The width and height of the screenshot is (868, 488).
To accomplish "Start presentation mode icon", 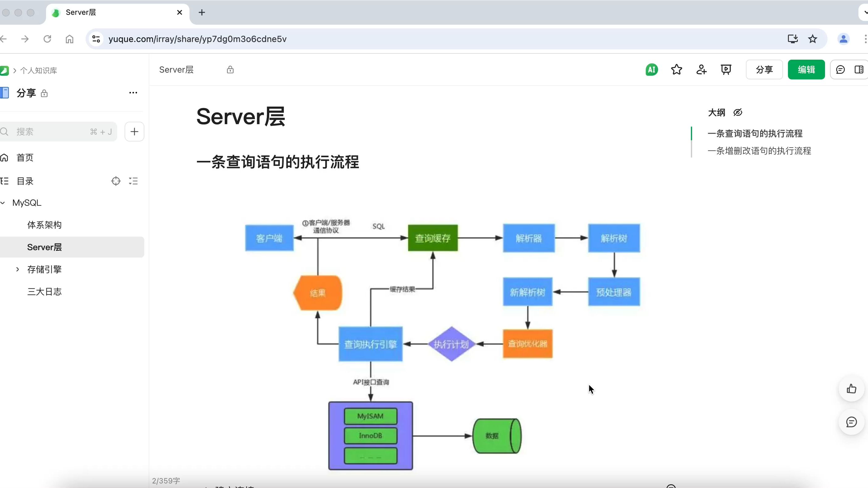I will click(x=726, y=70).
